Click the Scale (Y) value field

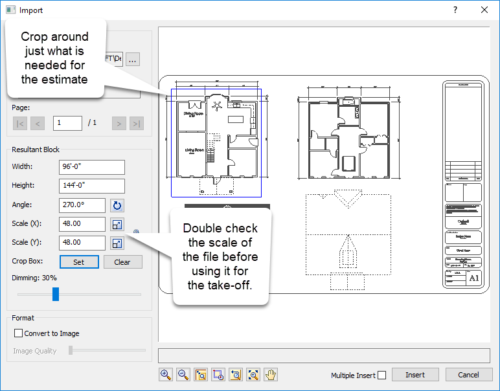[x=82, y=243]
